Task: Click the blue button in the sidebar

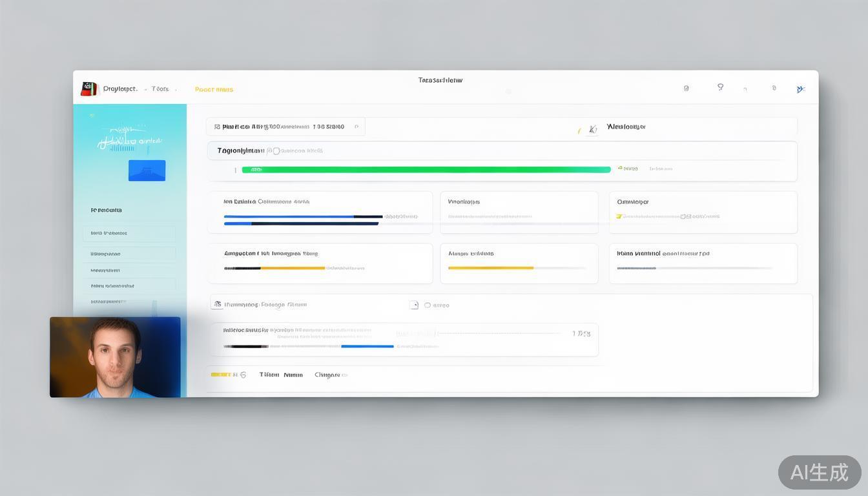Action: (x=147, y=170)
